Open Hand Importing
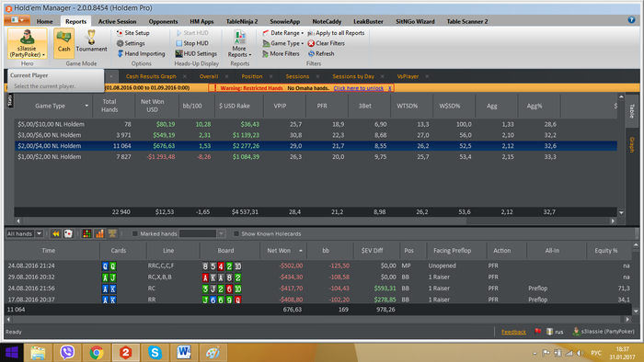The image size is (644, 362). pyautogui.click(x=141, y=53)
